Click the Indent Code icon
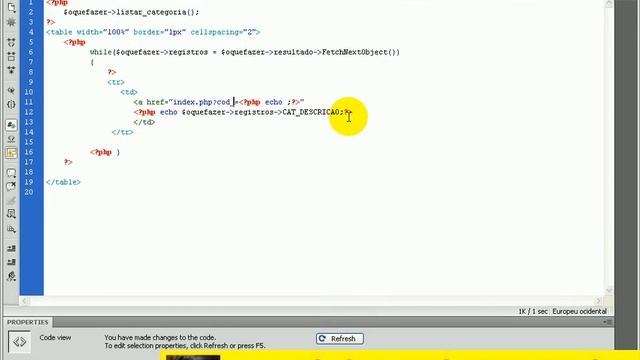640x360 pixels. [11, 248]
